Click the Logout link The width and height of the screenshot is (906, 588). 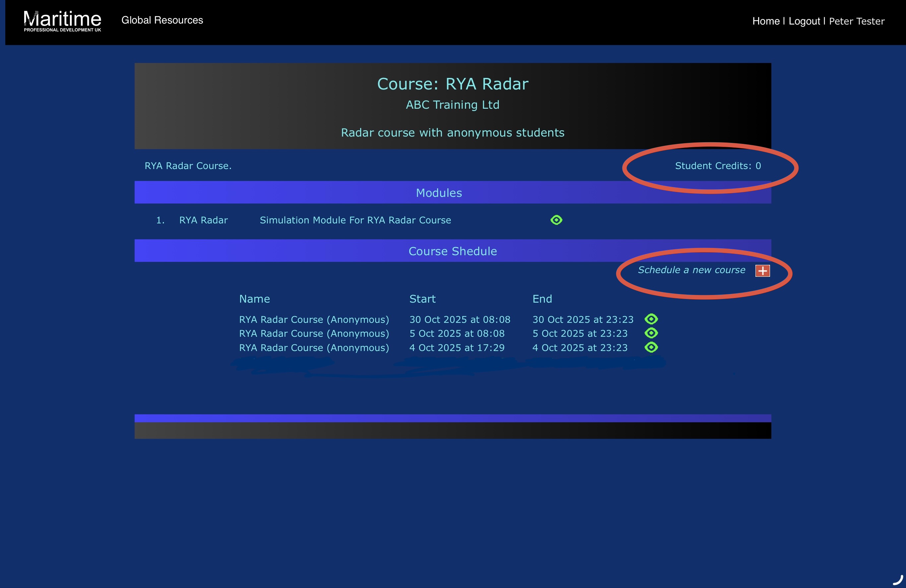coord(804,21)
